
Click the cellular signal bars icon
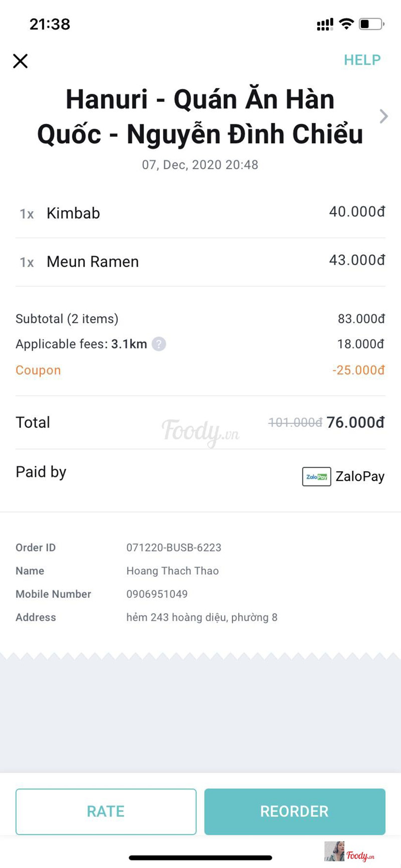coord(325,24)
